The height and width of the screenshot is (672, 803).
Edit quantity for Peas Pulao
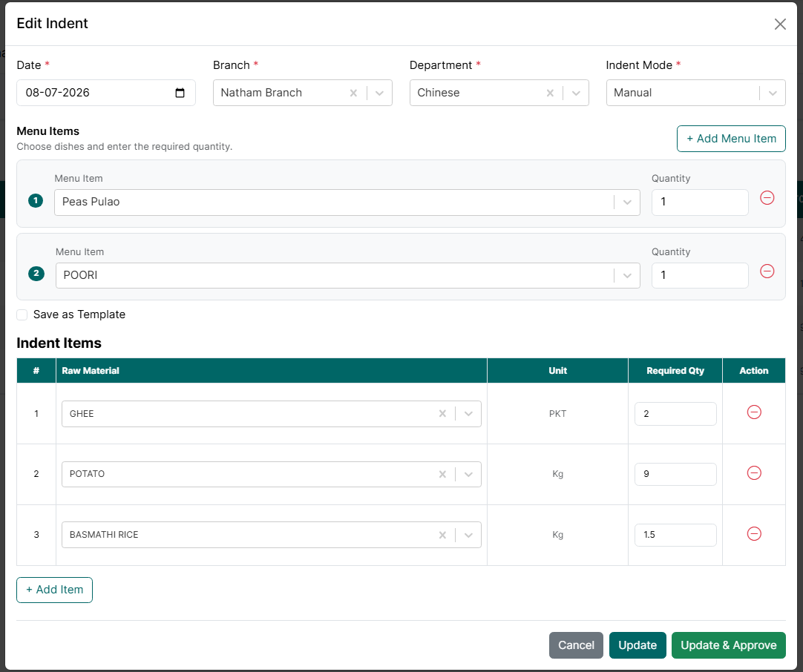pos(700,202)
